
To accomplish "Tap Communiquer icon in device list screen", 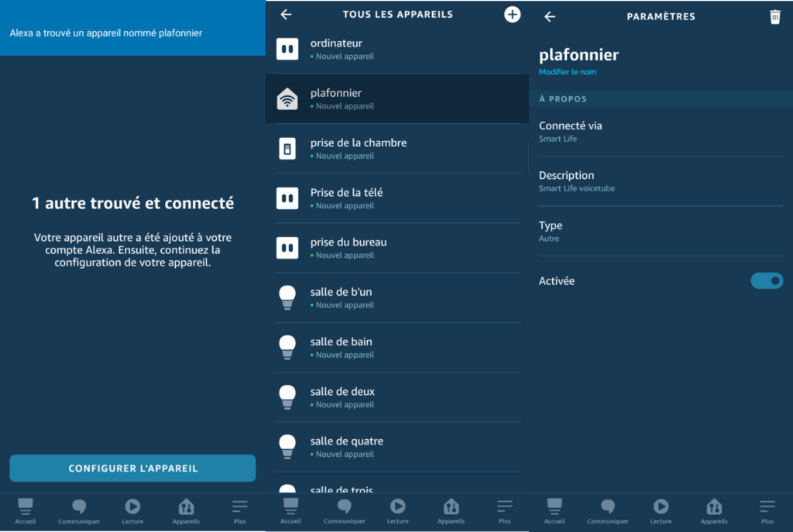I will (x=345, y=506).
